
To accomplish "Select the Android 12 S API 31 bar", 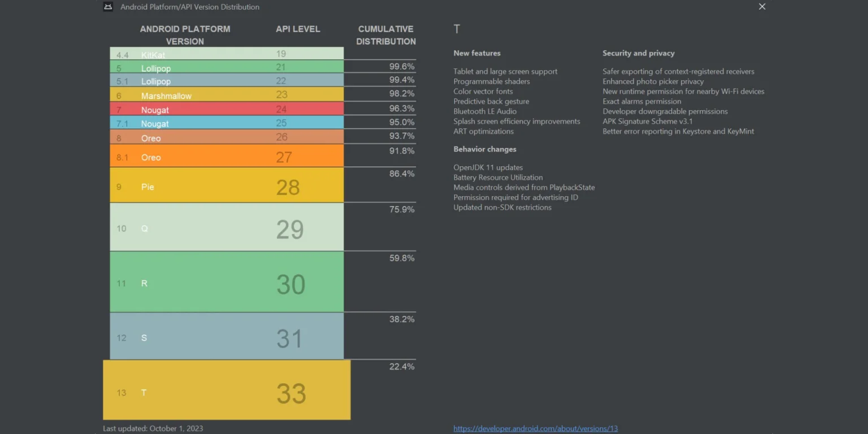I will (227, 336).
